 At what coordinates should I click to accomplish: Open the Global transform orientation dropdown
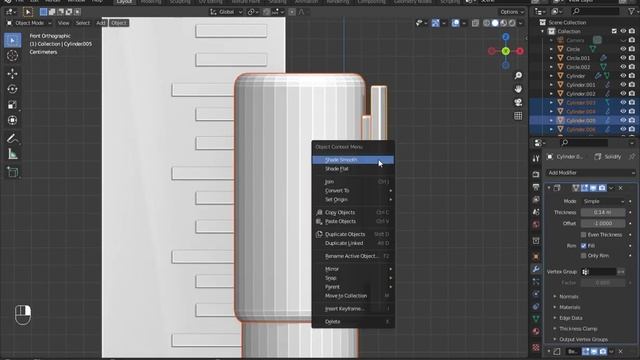click(x=226, y=12)
